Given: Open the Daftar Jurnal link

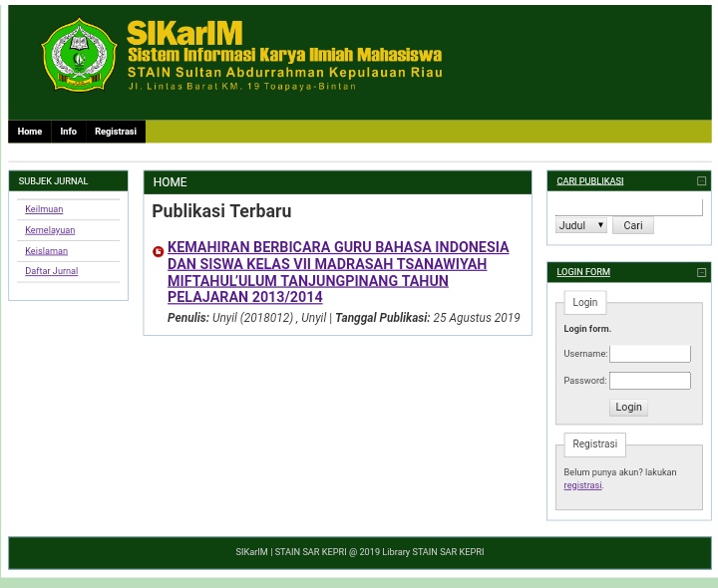Looking at the screenshot, I should (x=51, y=271).
